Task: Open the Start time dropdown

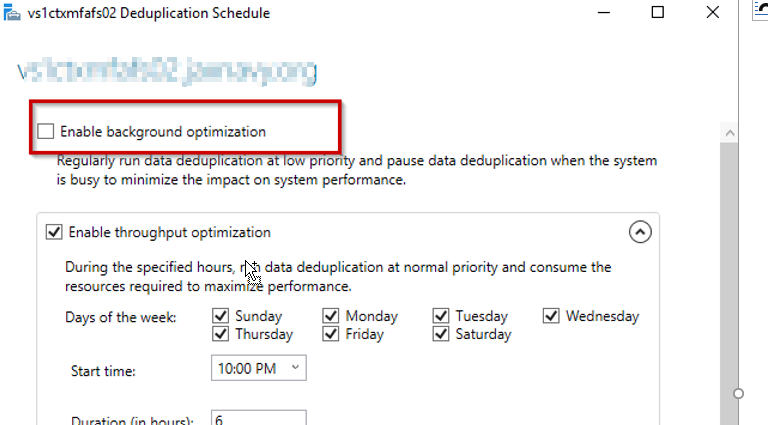Action: [259, 368]
